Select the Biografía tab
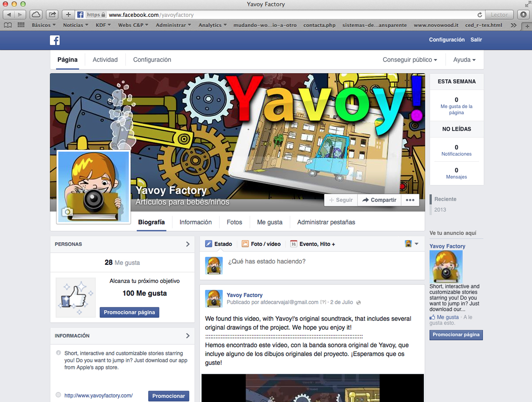The height and width of the screenshot is (402, 532). click(151, 222)
